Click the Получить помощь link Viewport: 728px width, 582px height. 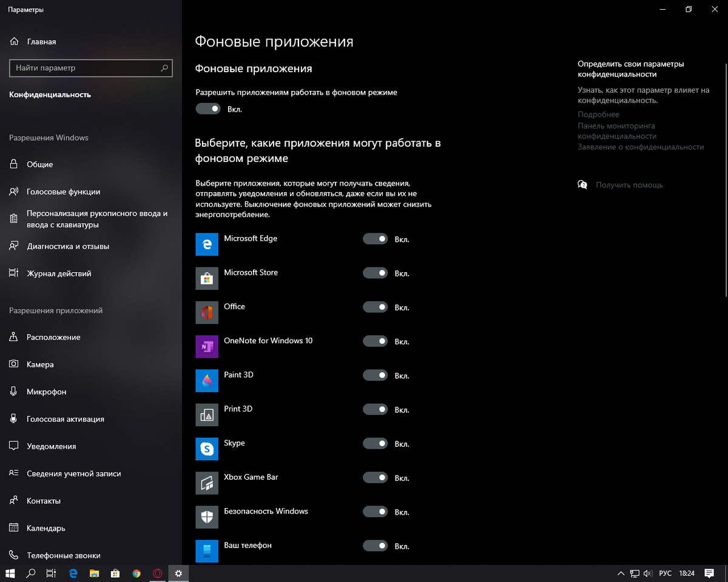coord(629,185)
